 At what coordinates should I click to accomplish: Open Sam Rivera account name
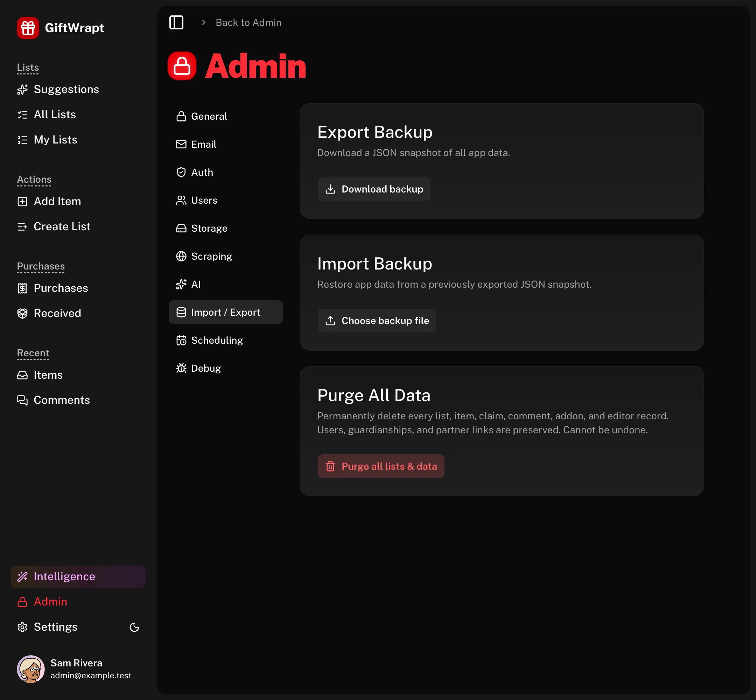[x=76, y=663]
